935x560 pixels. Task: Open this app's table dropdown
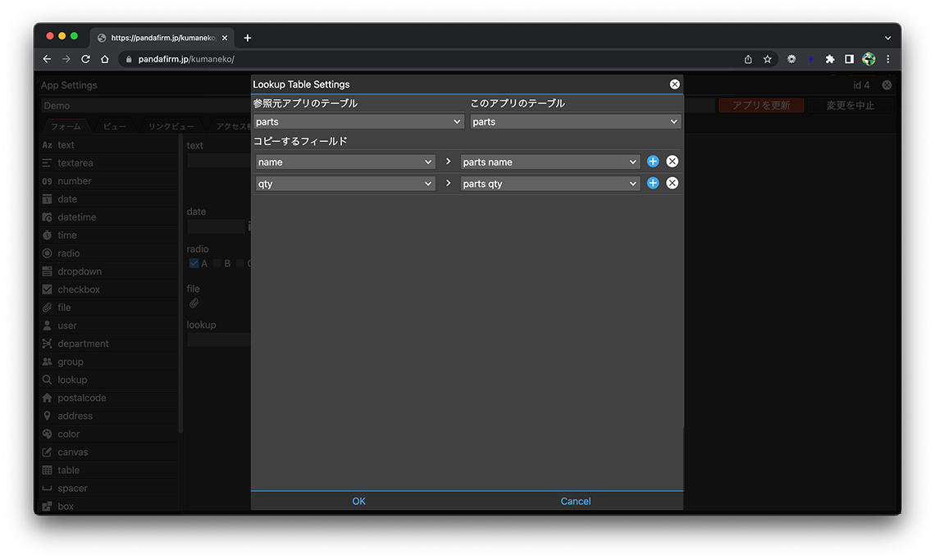pos(575,121)
